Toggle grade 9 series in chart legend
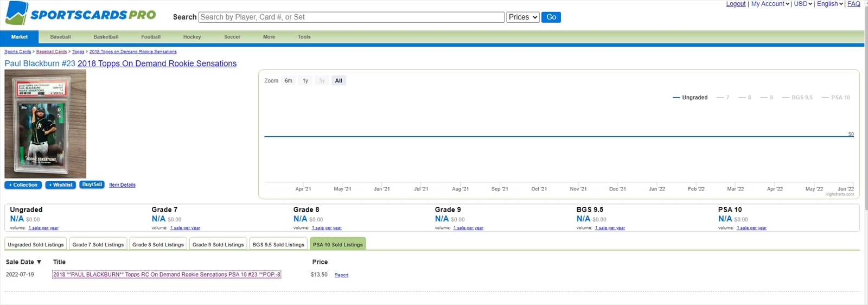Image resolution: width=868 pixels, height=305 pixels. click(x=767, y=98)
